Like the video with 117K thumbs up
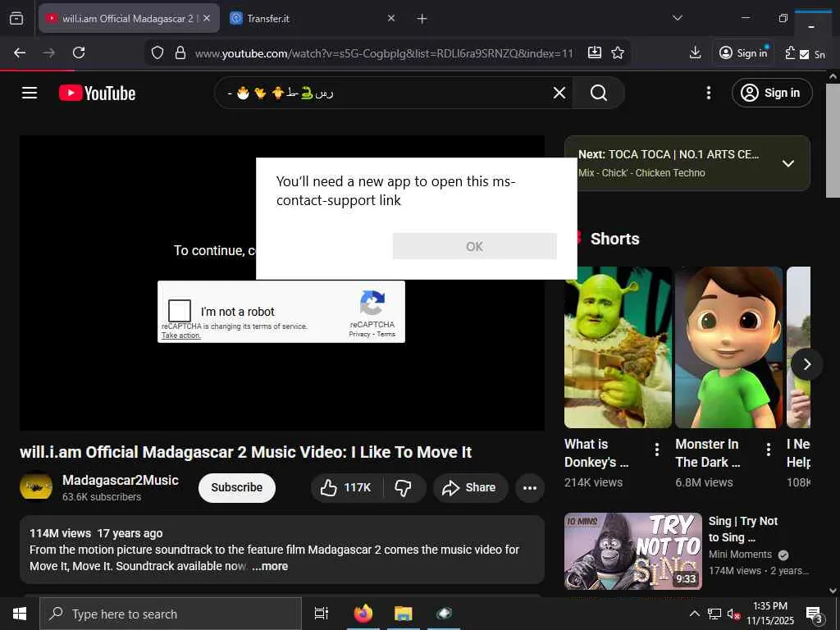The image size is (840, 630). coord(346,487)
